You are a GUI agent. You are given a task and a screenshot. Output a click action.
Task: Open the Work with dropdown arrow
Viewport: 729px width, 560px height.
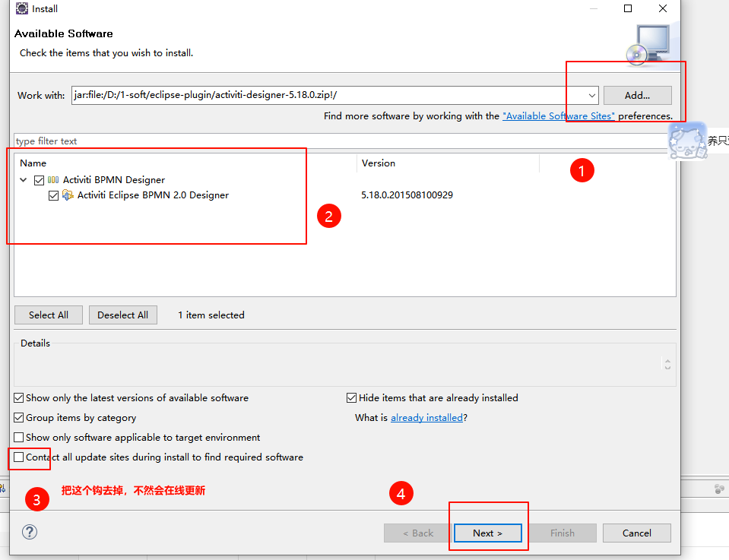(x=591, y=95)
